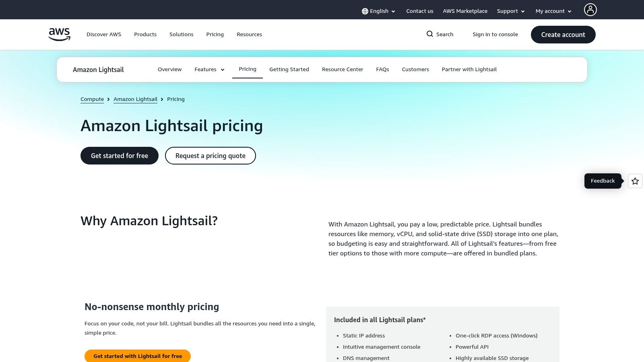Click the globe language icon
The image size is (644, 362).
365,11
